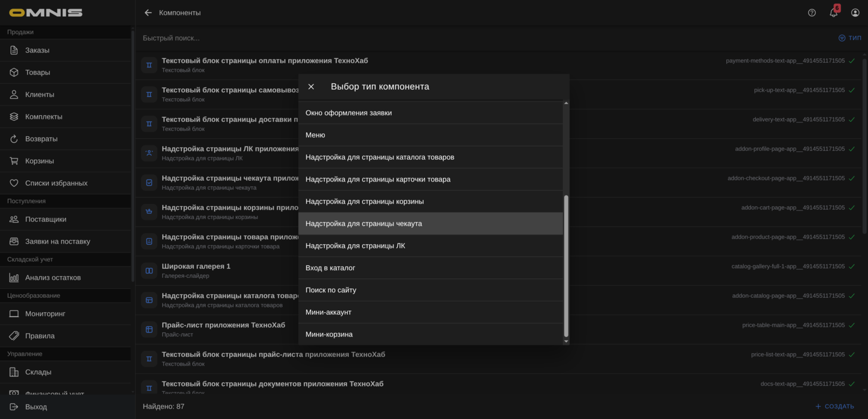The width and height of the screenshot is (868, 419).
Task: Click the Анализ остатков chart icon
Action: coord(14,278)
